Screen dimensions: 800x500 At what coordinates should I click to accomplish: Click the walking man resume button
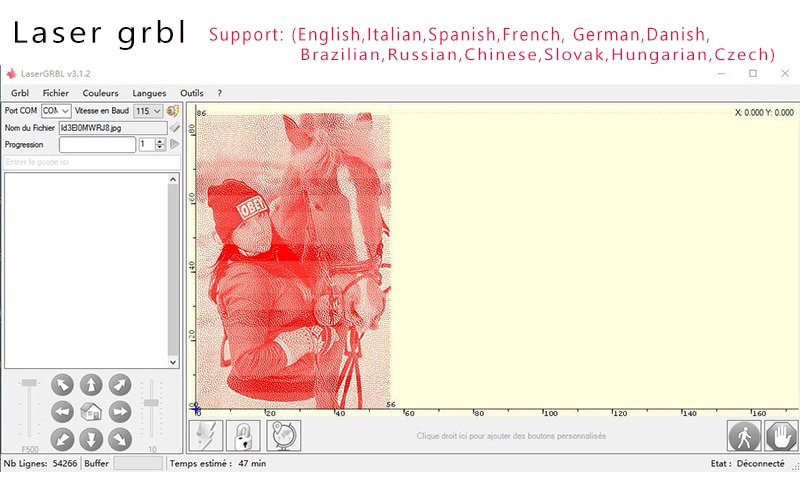coord(744,436)
